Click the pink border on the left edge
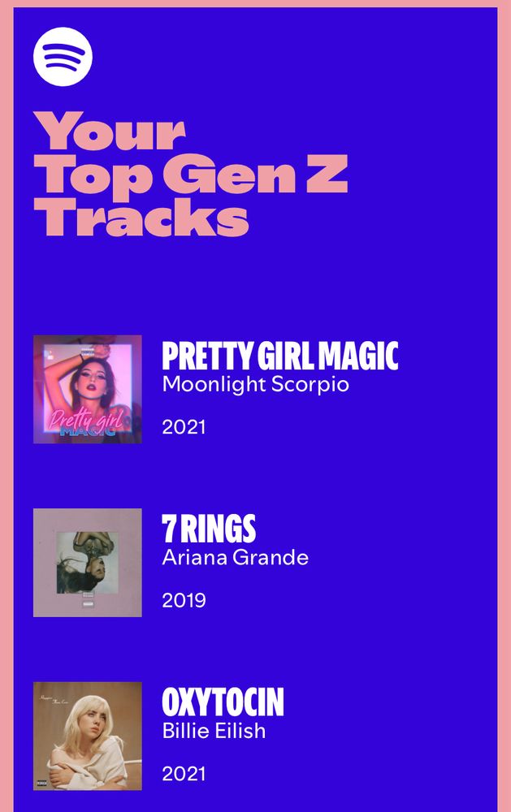 pyautogui.click(x=6, y=406)
